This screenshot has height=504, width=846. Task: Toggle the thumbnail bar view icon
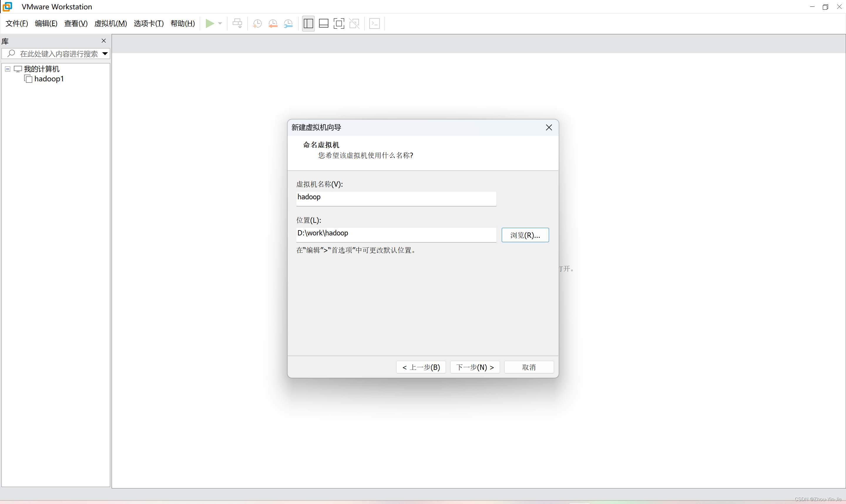(x=323, y=23)
